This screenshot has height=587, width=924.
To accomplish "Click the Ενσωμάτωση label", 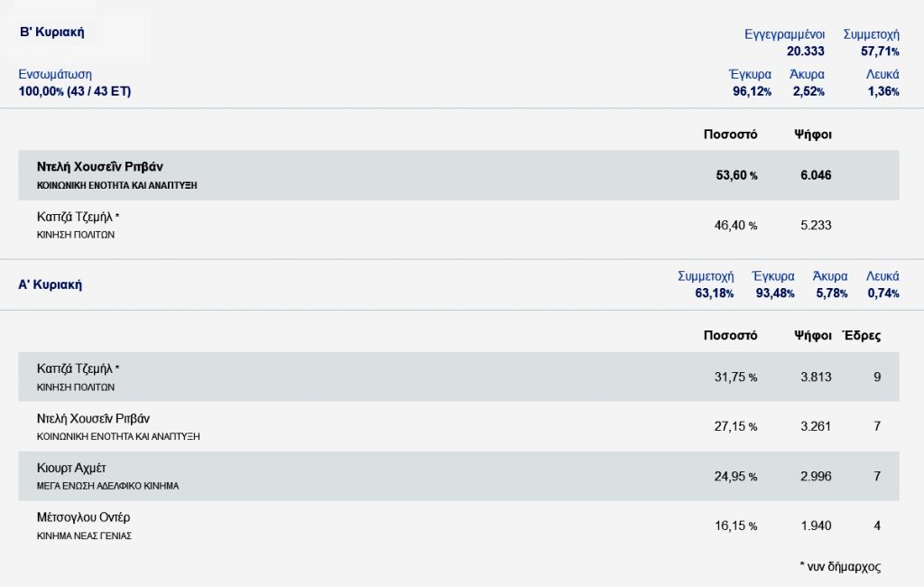I will 55,74.
